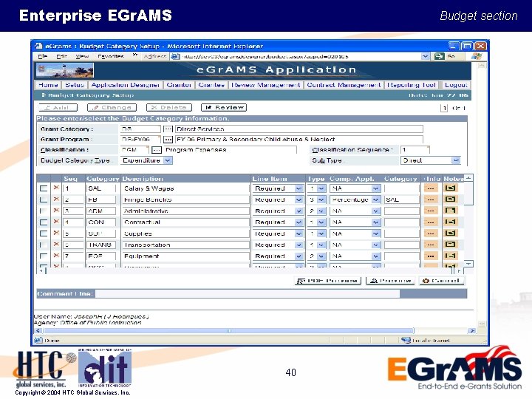Remove Equipment row via its red X
The height and width of the screenshot is (399, 532).
56,256
